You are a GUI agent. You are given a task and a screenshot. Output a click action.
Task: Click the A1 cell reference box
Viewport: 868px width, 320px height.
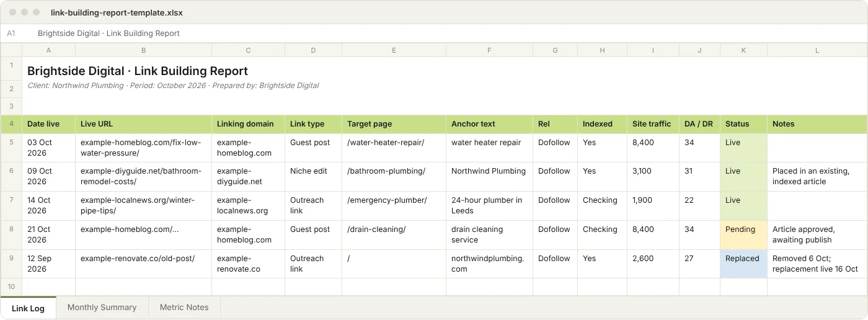pos(11,33)
